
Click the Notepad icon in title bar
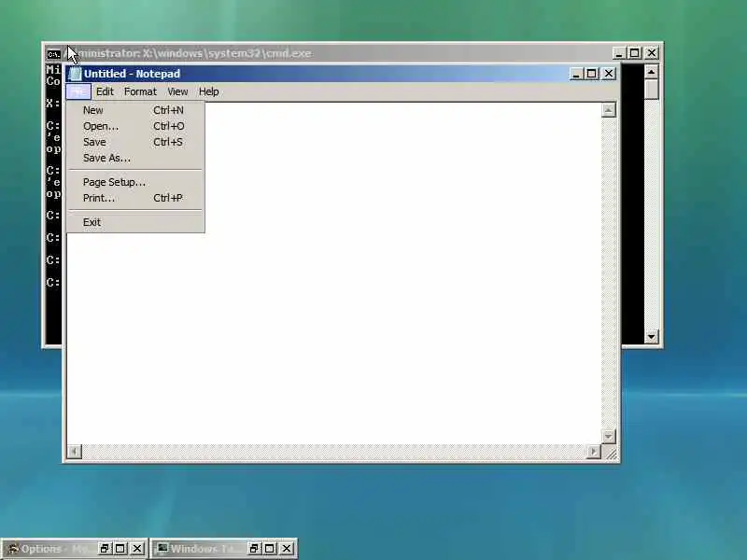click(75, 74)
